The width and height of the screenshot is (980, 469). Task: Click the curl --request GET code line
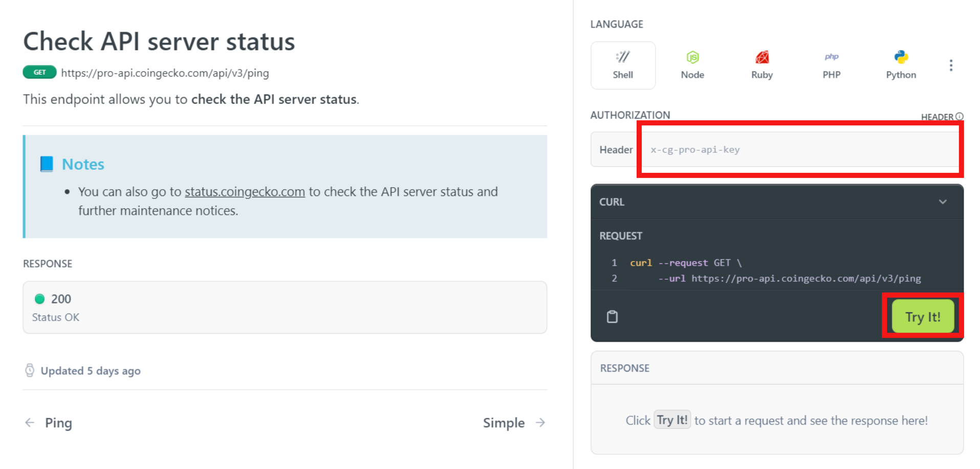click(686, 263)
